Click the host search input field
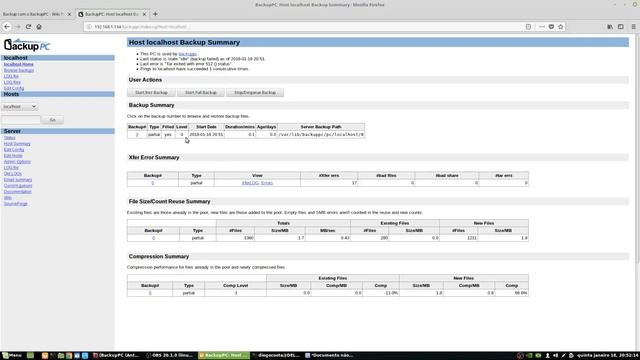Image resolution: width=640 pixels, height=360 pixels. (x=21, y=120)
